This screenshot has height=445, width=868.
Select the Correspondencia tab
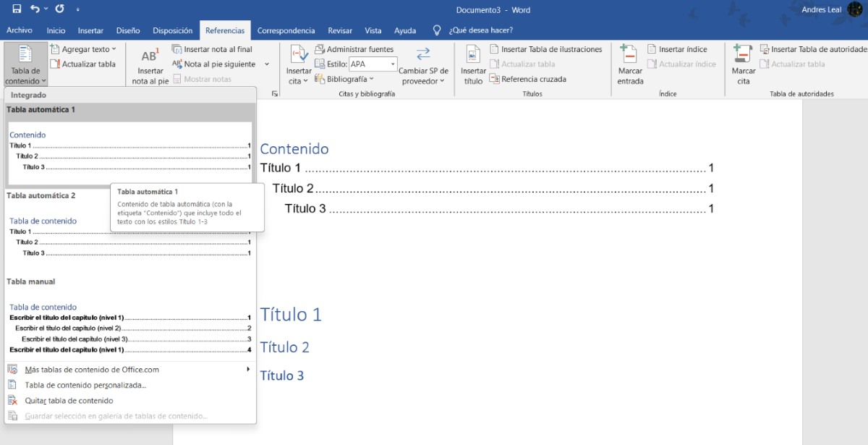tap(286, 30)
